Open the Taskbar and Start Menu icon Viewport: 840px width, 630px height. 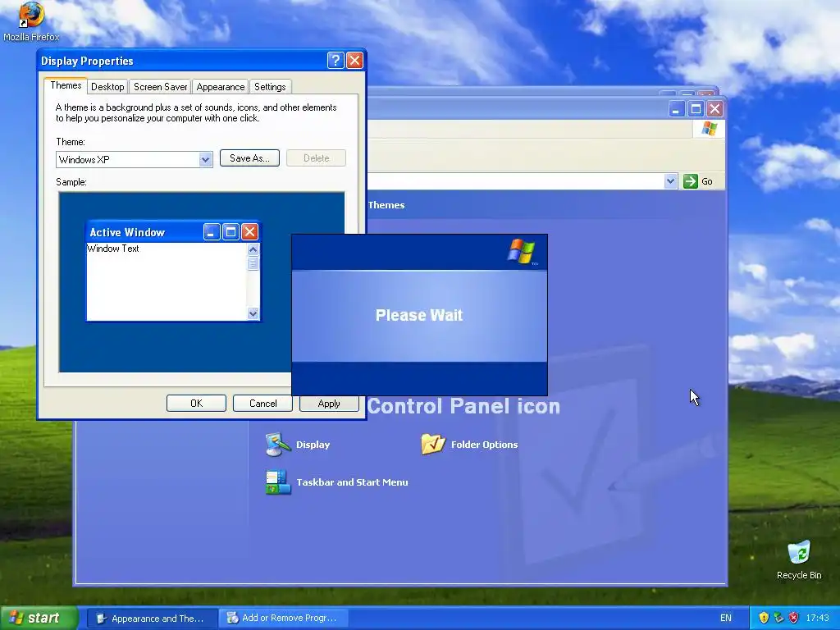(277, 482)
